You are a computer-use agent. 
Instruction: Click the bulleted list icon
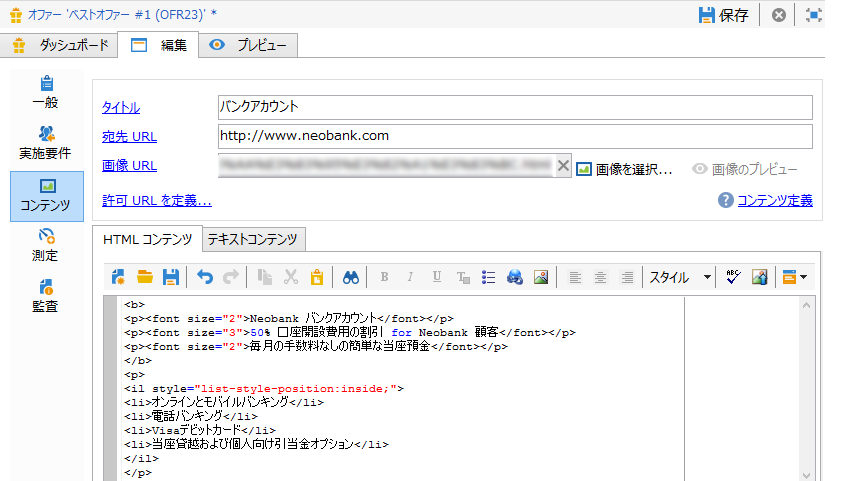(x=489, y=277)
